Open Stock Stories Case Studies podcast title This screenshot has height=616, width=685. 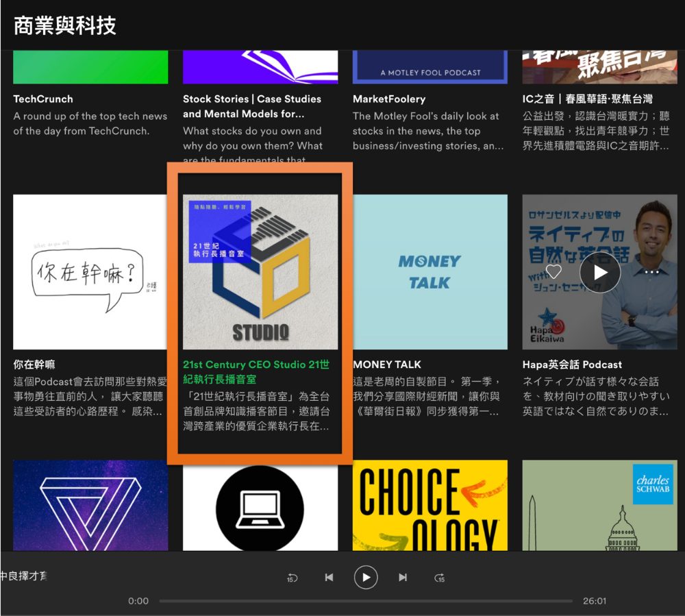point(252,107)
